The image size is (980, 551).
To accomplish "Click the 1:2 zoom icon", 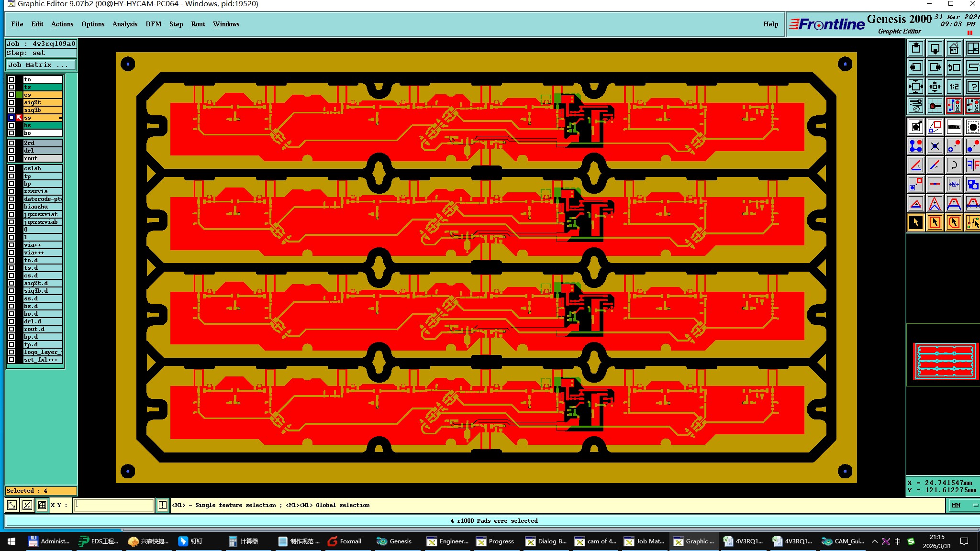I will pos(953,87).
